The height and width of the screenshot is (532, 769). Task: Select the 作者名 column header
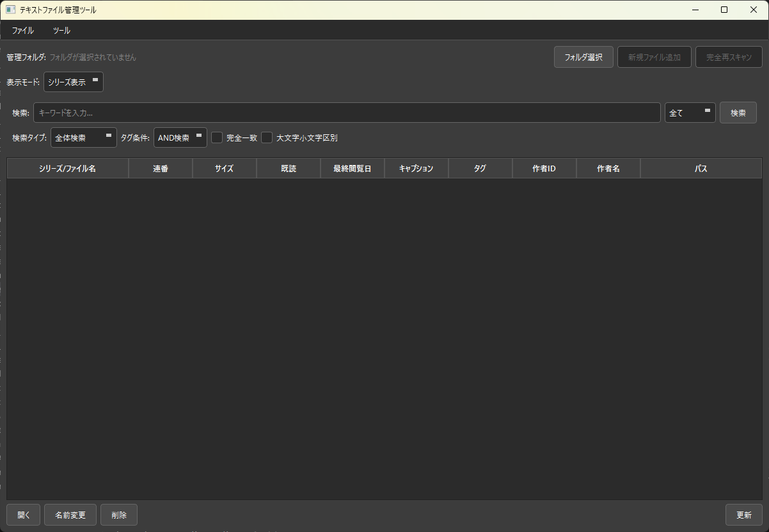pos(608,169)
